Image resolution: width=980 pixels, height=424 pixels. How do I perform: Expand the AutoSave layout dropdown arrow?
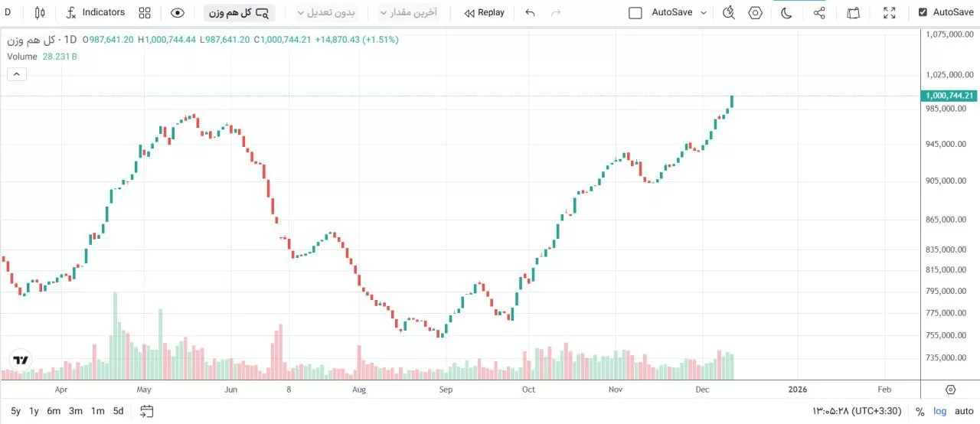pyautogui.click(x=704, y=12)
